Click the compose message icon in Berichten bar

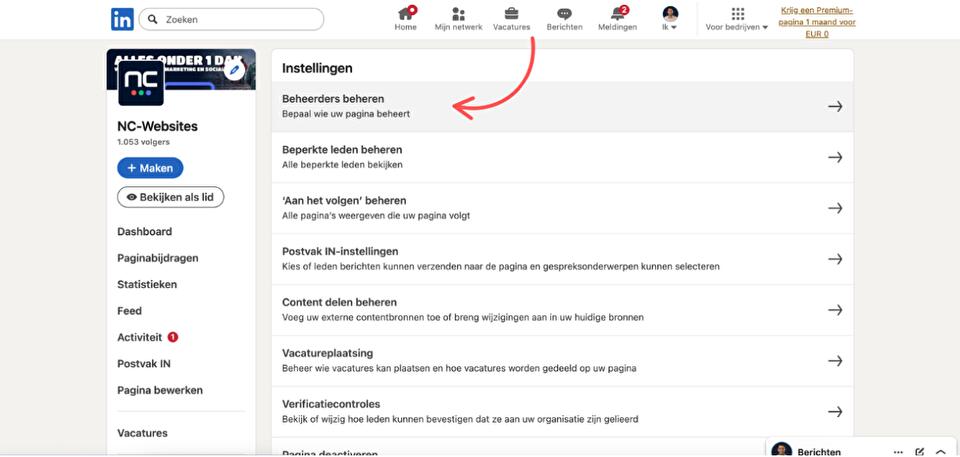pos(920,452)
